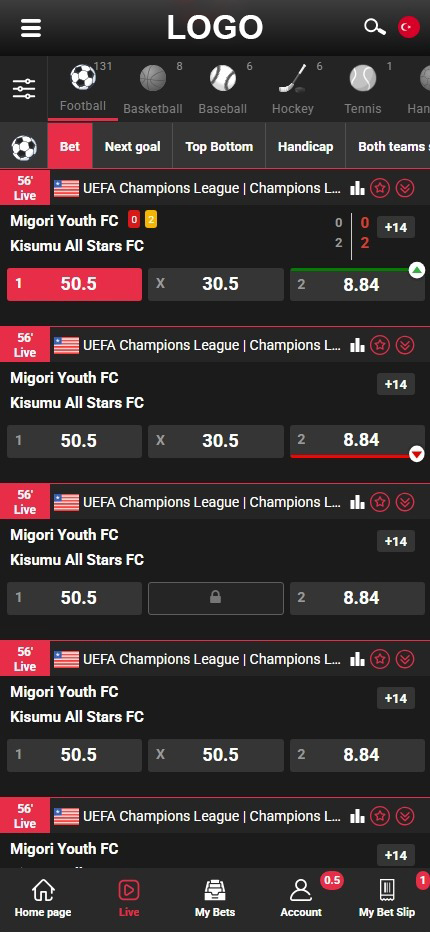Expand the third match's double chevron
430x932 pixels.
pyautogui.click(x=405, y=502)
